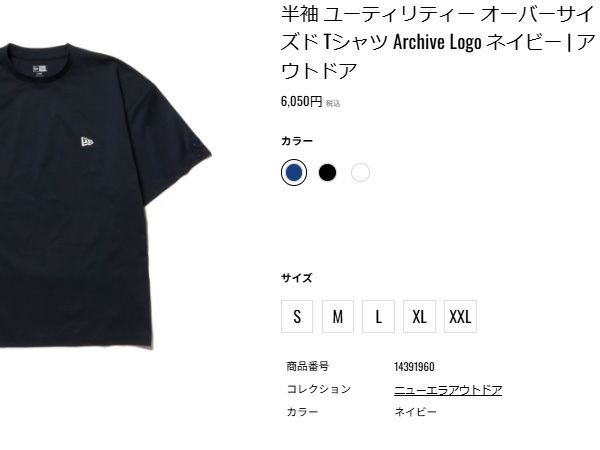The width and height of the screenshot is (600, 450).
Task: Click the 6,050円 price text
Action: click(302, 101)
